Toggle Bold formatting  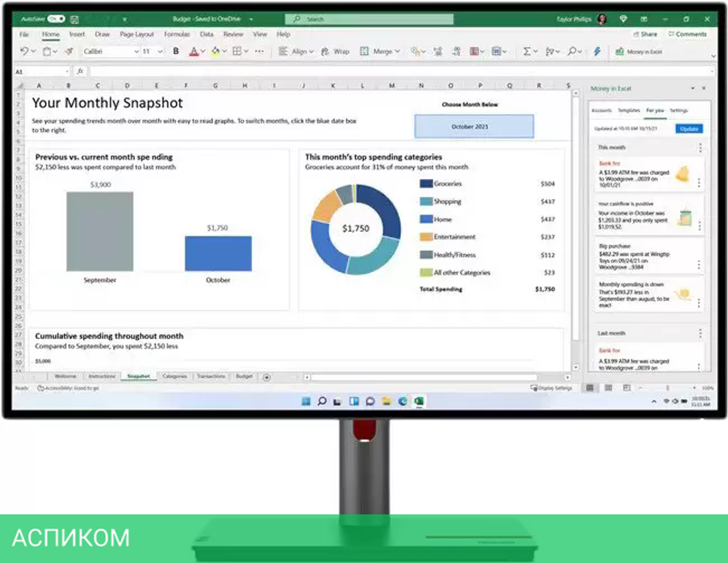(176, 52)
